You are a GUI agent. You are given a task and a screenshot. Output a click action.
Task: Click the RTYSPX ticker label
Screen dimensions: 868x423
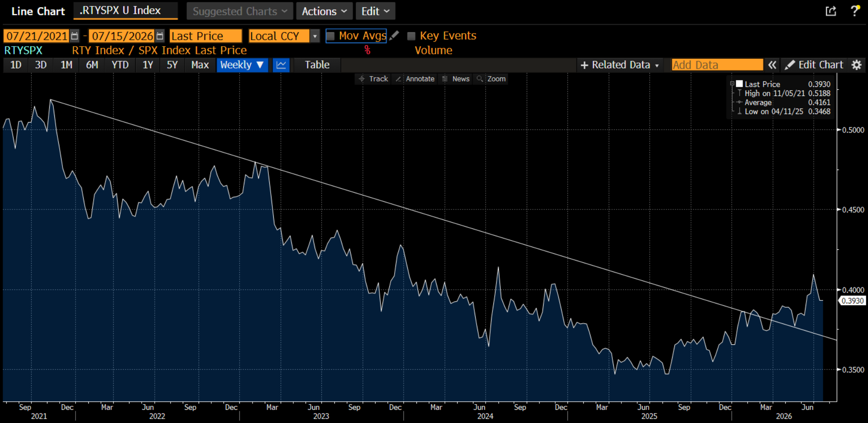24,50
